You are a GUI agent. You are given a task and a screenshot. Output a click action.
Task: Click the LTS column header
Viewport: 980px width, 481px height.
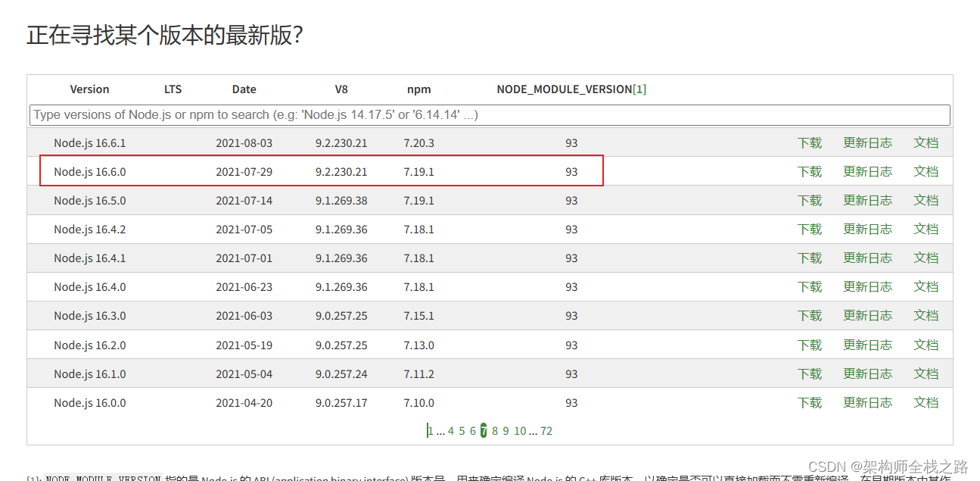(173, 89)
